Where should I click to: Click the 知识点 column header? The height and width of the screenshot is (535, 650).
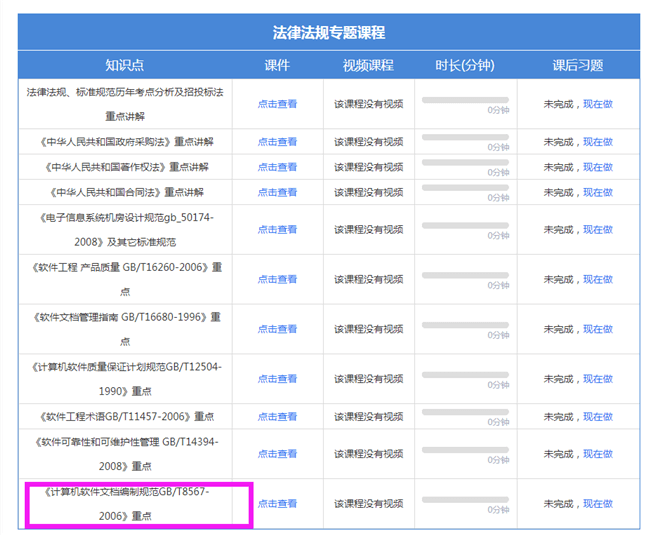tap(124, 66)
